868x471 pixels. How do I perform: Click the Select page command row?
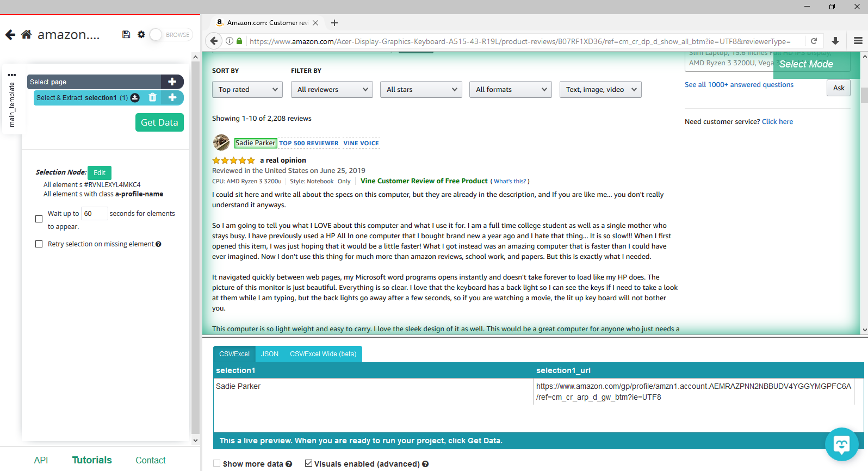point(94,82)
